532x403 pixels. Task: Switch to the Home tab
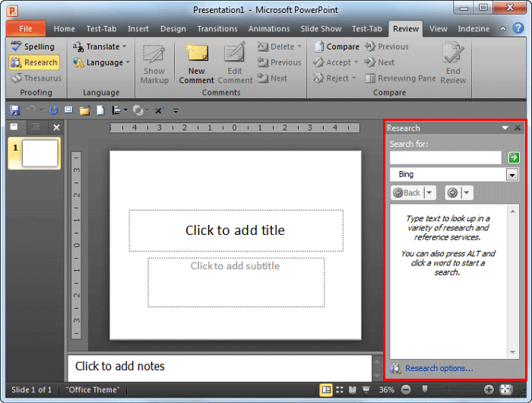coord(64,29)
